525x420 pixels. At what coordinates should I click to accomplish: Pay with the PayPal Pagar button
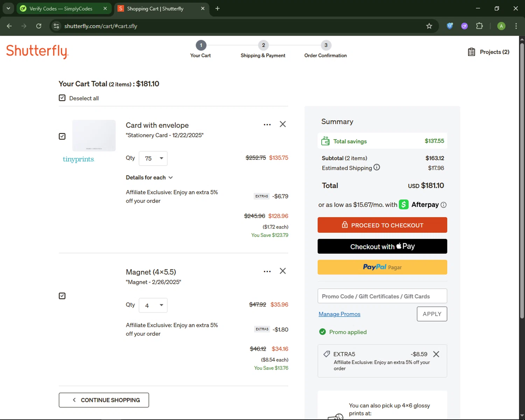pos(382,267)
